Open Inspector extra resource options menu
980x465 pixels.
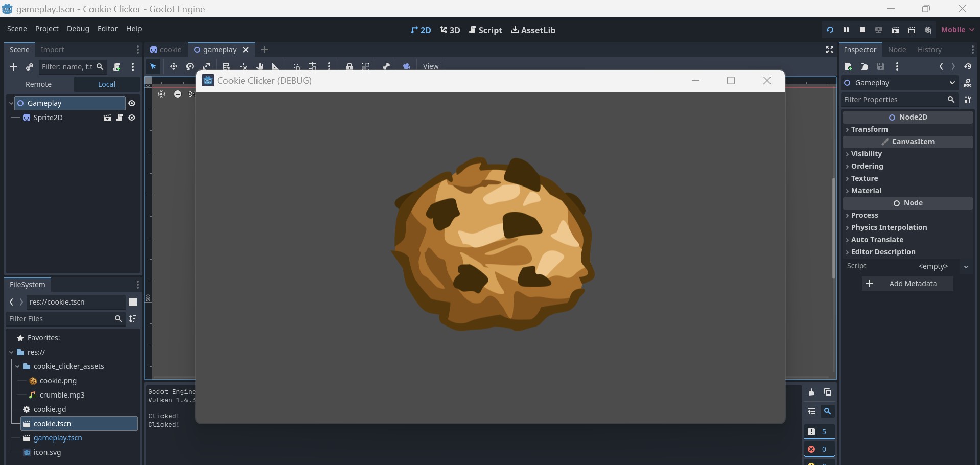coord(897,67)
